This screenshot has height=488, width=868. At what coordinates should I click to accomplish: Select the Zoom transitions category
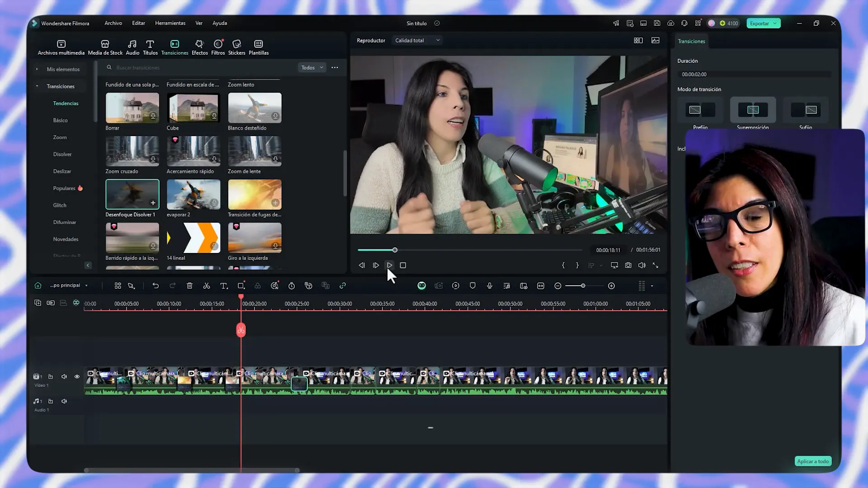pos(60,137)
